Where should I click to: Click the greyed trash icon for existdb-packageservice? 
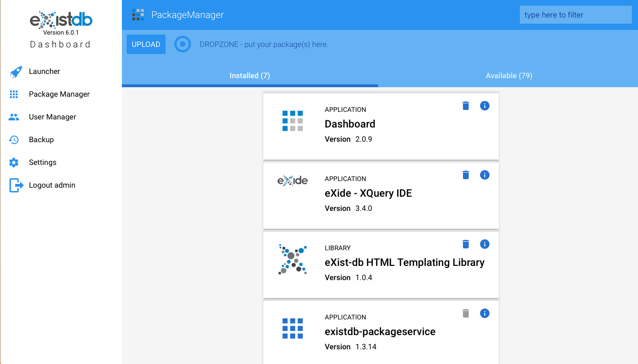[466, 313]
